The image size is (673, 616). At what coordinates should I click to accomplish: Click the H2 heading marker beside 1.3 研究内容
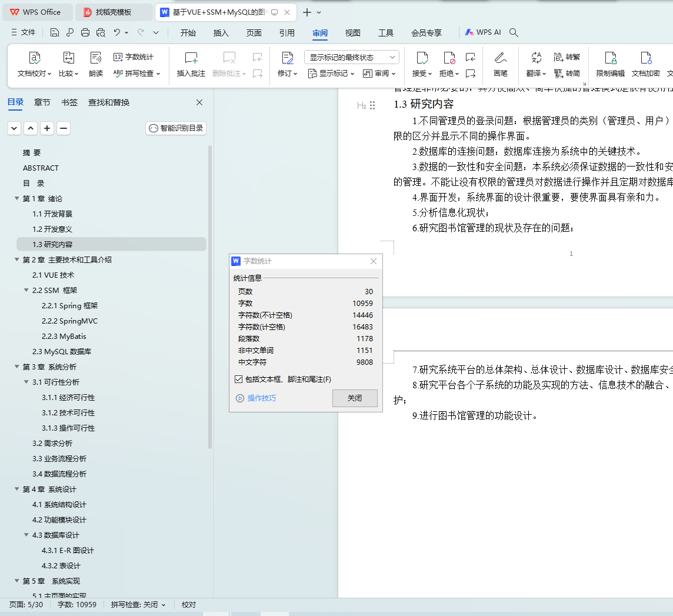tap(361, 105)
